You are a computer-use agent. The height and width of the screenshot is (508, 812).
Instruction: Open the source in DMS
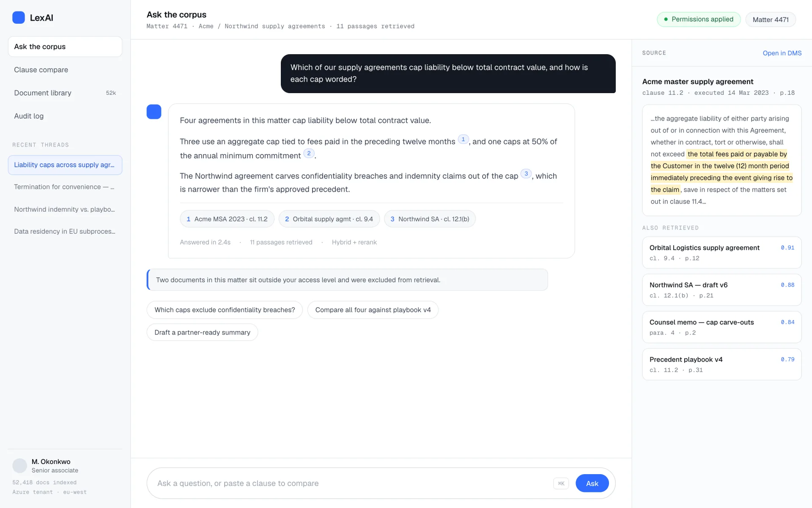pyautogui.click(x=782, y=53)
